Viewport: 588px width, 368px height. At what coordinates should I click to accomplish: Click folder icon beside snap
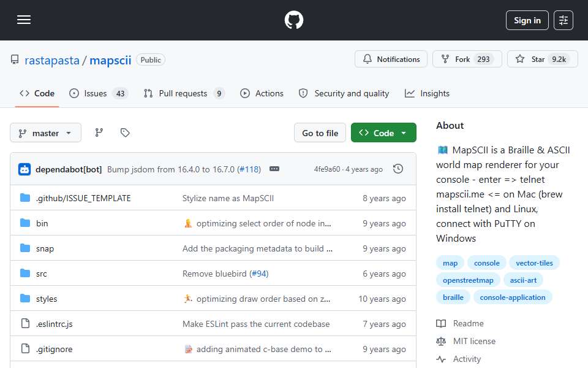click(25, 248)
